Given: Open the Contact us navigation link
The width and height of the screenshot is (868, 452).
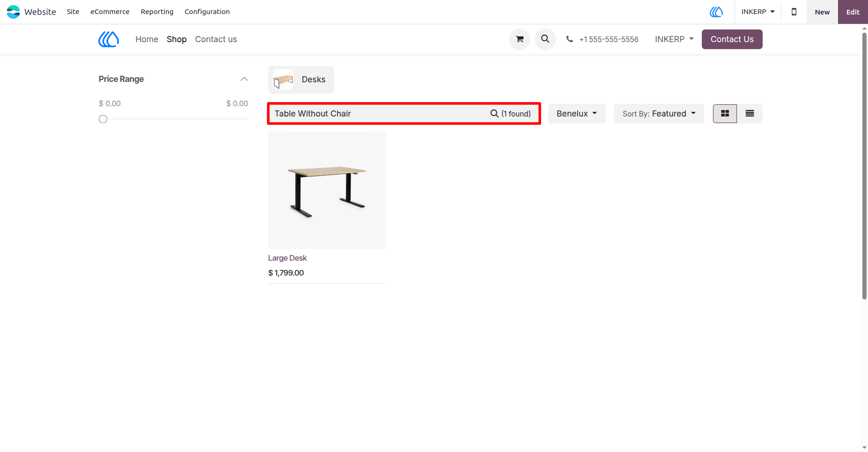Looking at the screenshot, I should click(216, 39).
